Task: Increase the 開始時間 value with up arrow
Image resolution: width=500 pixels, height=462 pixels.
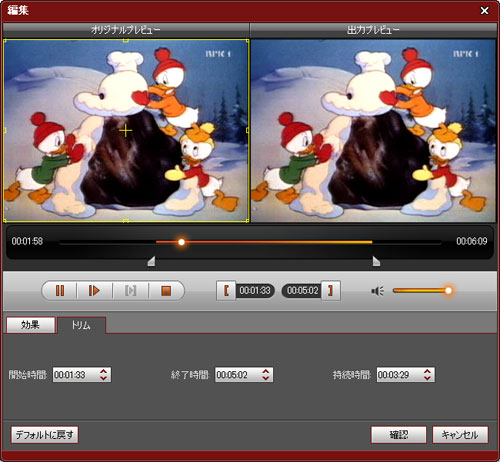Action: pos(104,371)
